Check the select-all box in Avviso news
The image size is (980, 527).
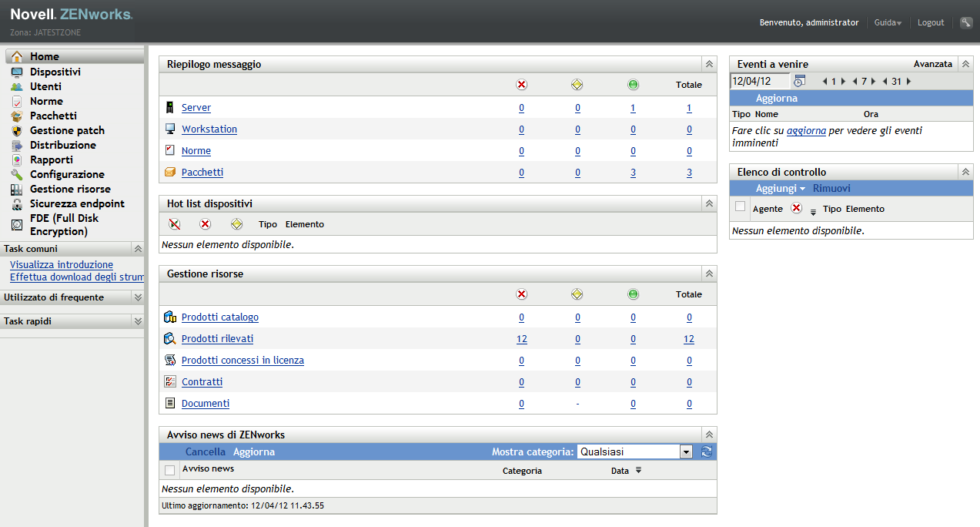pos(171,469)
